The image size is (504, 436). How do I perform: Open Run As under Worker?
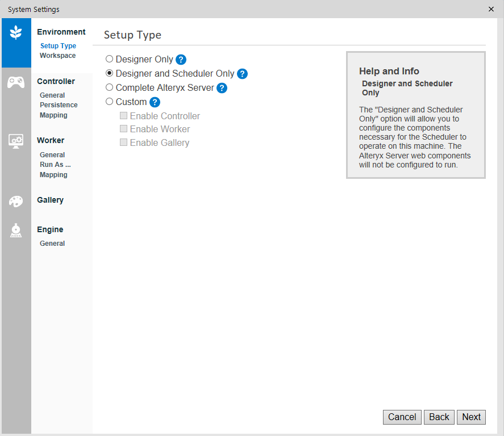click(55, 165)
